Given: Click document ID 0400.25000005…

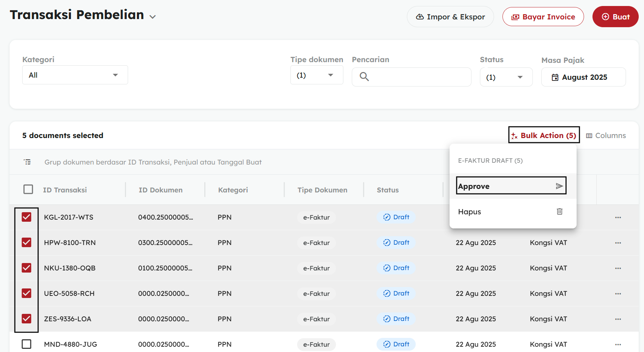Looking at the screenshot, I should click(x=165, y=217).
